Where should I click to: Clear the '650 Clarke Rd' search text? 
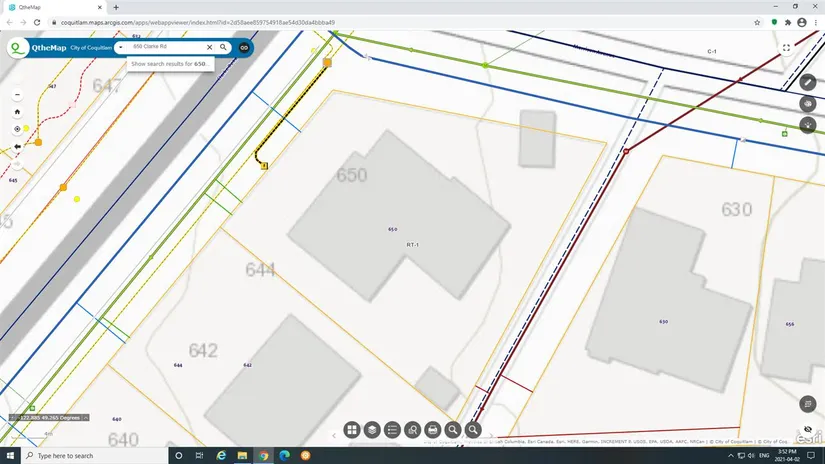coord(210,47)
